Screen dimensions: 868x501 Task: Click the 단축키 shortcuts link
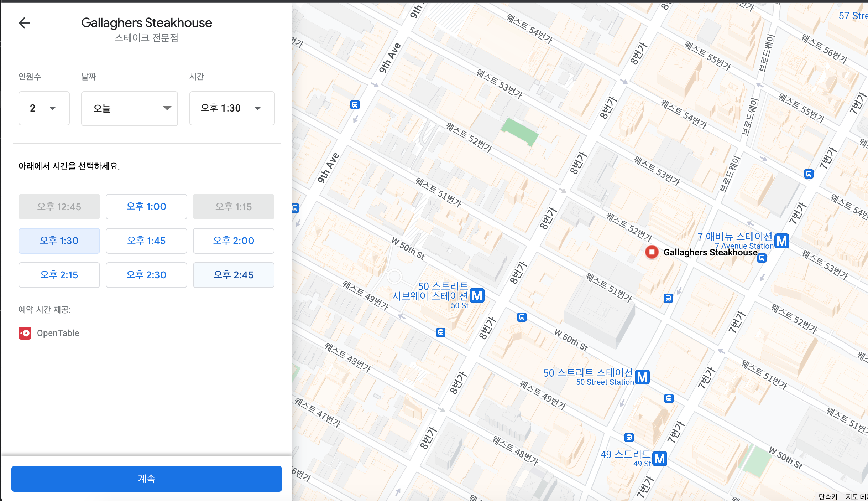(828, 497)
